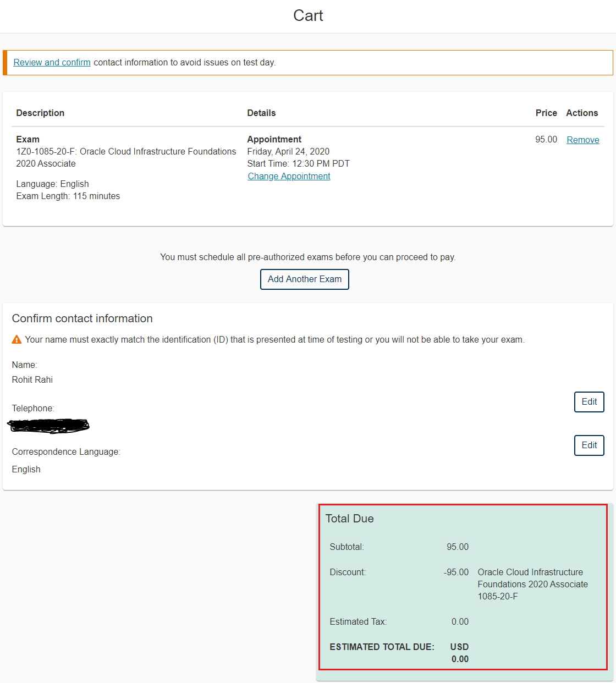
Task: Remove the 1Z0-1085-20-F exam from cart
Action: pyautogui.click(x=582, y=140)
